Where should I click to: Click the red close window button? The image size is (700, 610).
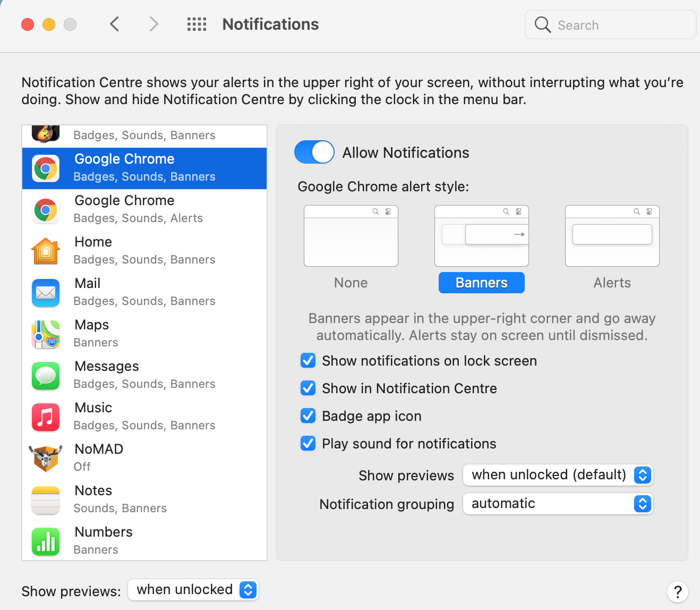coord(28,24)
